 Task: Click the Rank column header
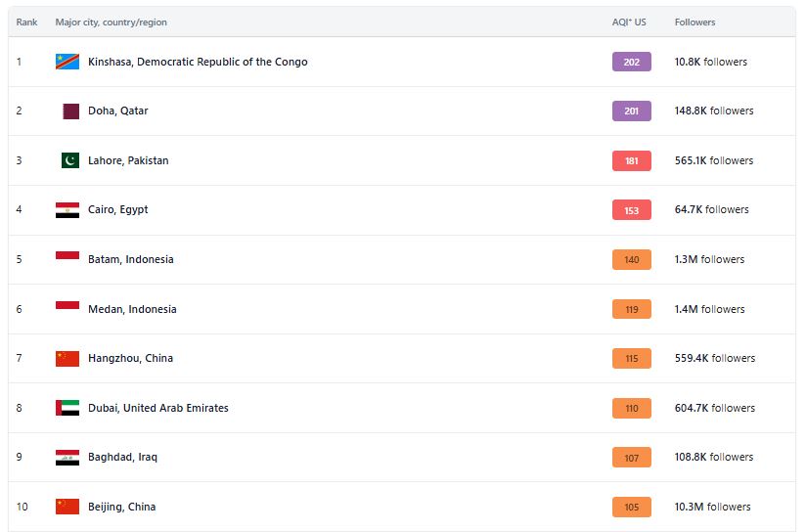pos(26,22)
